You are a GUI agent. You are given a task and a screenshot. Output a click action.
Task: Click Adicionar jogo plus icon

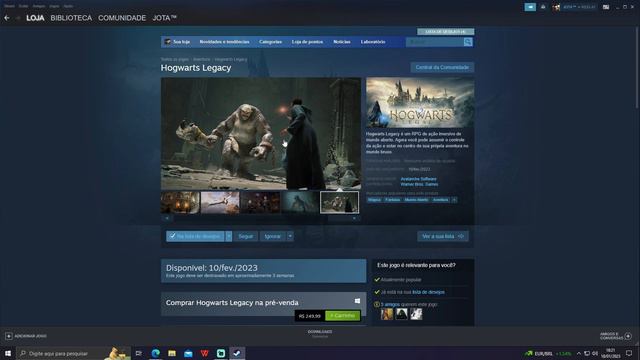(x=9, y=336)
